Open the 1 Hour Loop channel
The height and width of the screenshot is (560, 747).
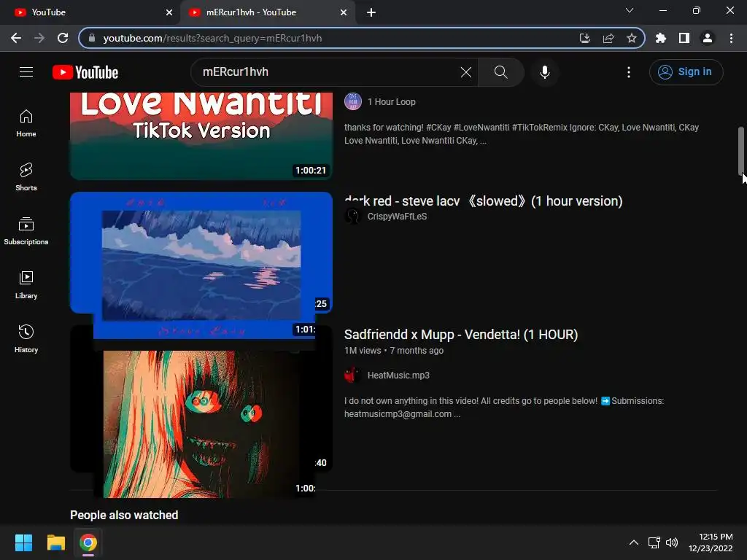coord(392,102)
